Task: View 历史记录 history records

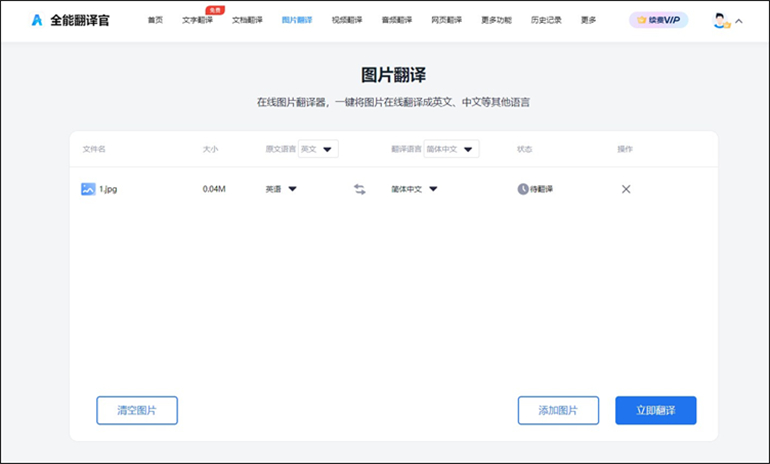Action: pyautogui.click(x=546, y=20)
